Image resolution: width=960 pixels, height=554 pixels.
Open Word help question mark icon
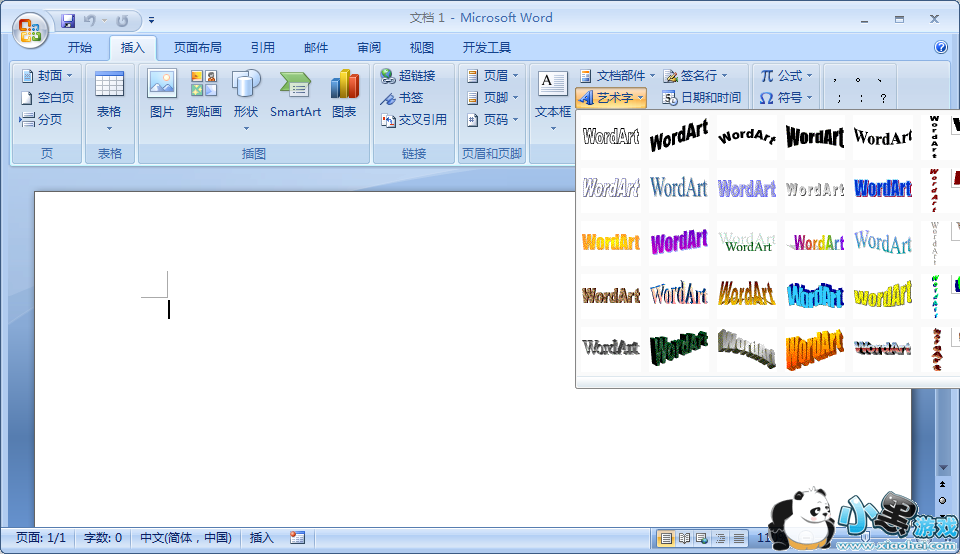pos(940,47)
